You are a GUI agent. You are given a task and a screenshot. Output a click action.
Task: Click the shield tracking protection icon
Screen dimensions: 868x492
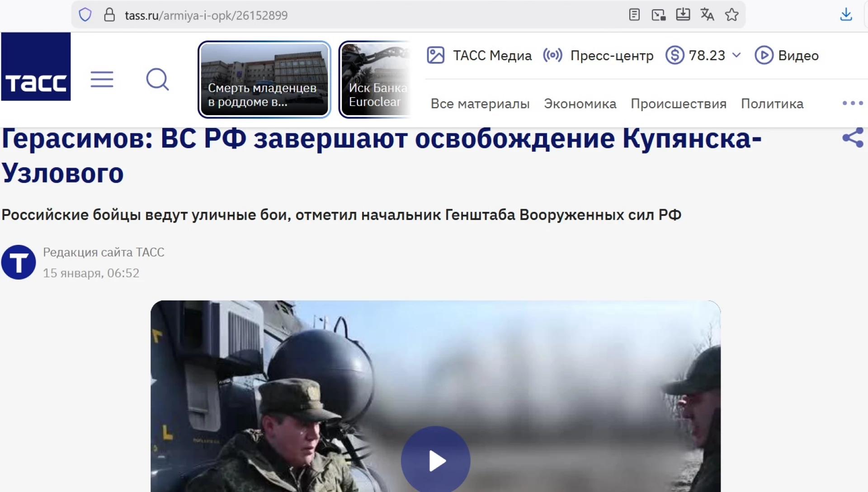(x=85, y=15)
